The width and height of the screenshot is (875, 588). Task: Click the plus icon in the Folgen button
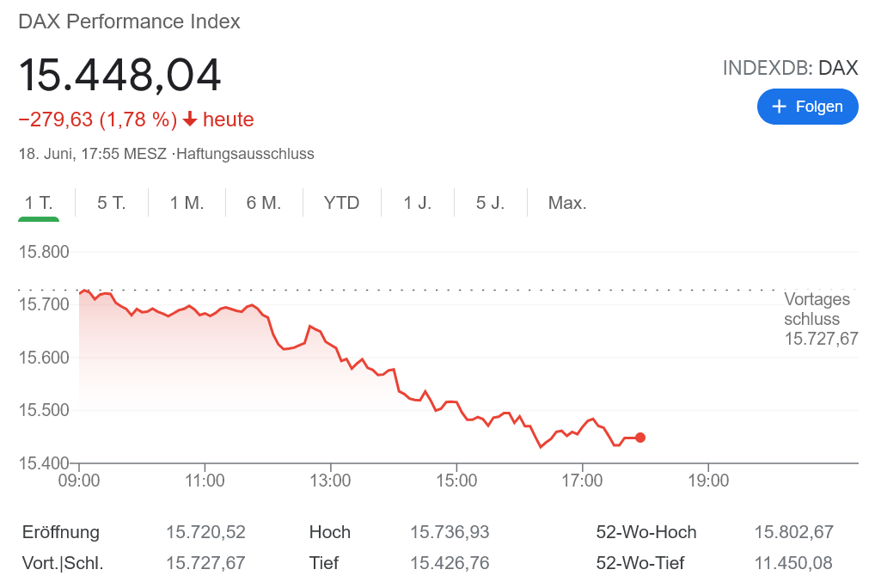tap(779, 107)
